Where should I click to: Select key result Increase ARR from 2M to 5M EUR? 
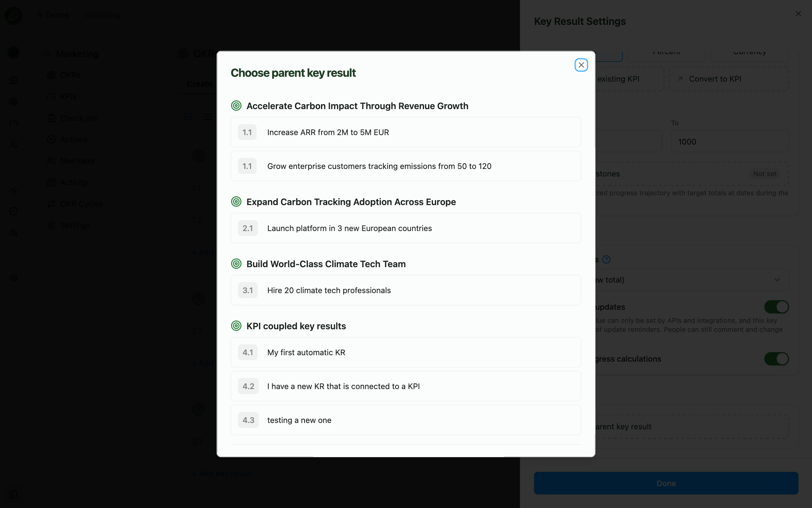[406, 132]
